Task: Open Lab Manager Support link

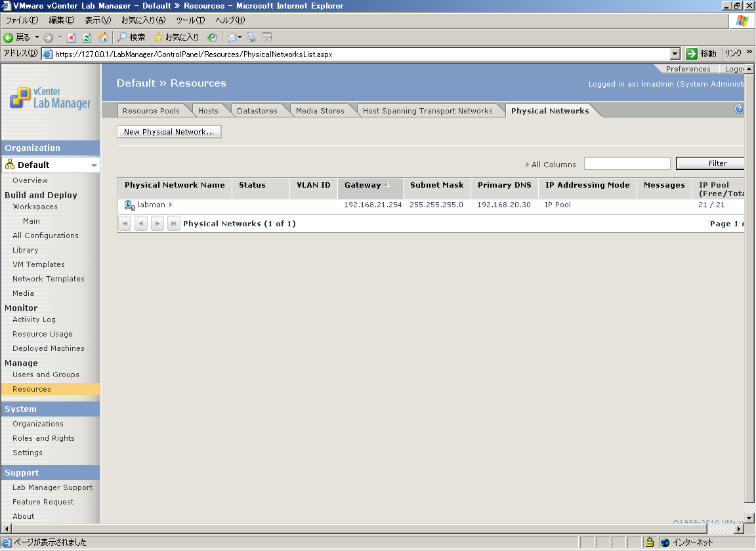Action: (x=52, y=487)
